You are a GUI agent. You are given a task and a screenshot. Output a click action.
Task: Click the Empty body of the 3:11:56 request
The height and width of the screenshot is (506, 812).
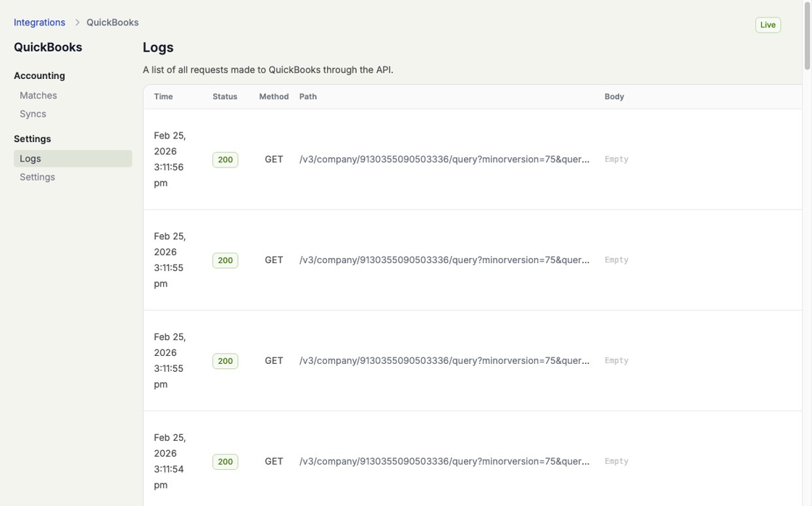[616, 159]
